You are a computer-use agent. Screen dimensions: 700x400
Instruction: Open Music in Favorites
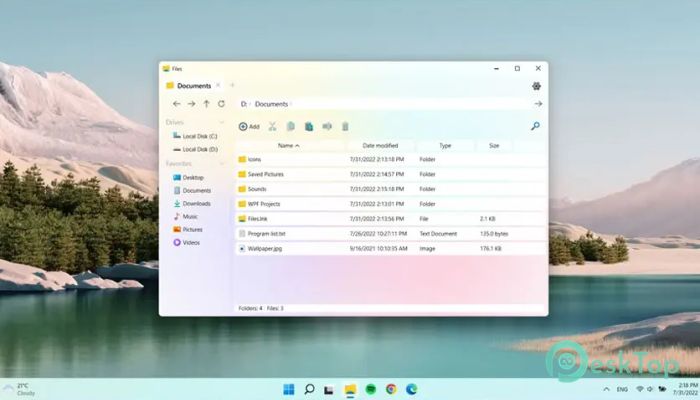pyautogui.click(x=185, y=217)
